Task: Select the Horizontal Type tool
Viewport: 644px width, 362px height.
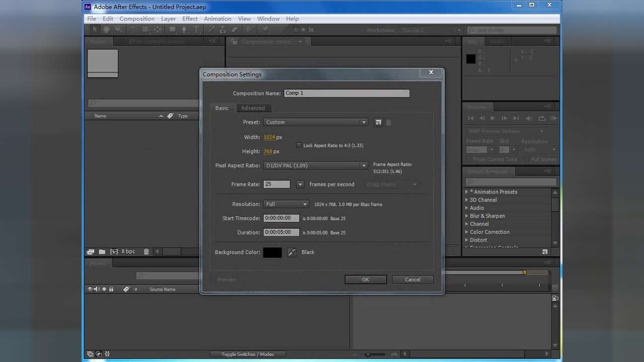Action: [196, 30]
